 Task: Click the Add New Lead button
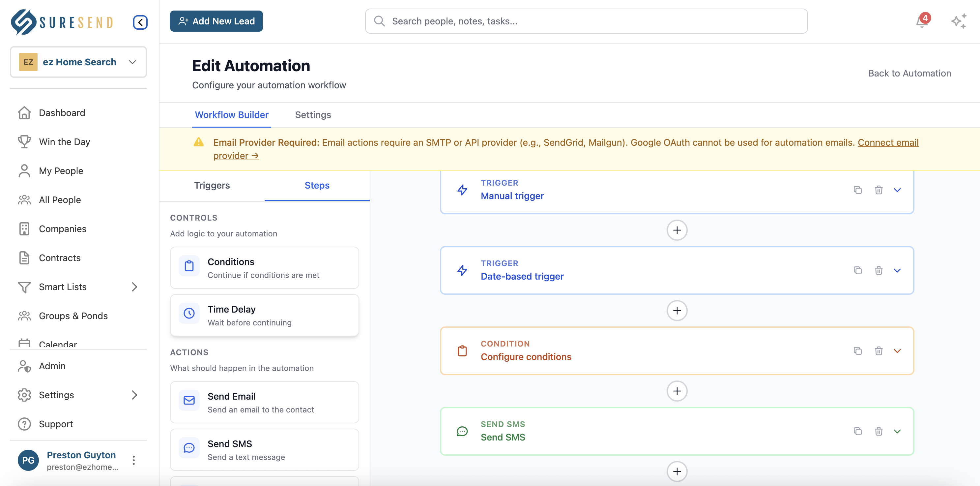point(216,21)
